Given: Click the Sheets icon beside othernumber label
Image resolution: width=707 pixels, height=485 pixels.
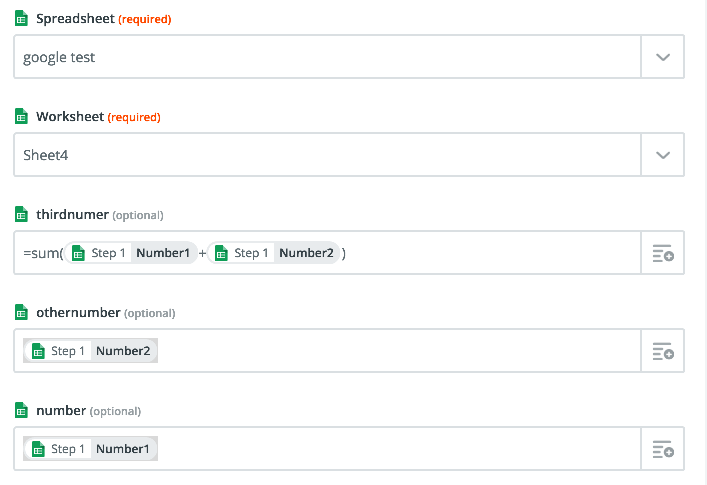Looking at the screenshot, I should click(x=21, y=312).
